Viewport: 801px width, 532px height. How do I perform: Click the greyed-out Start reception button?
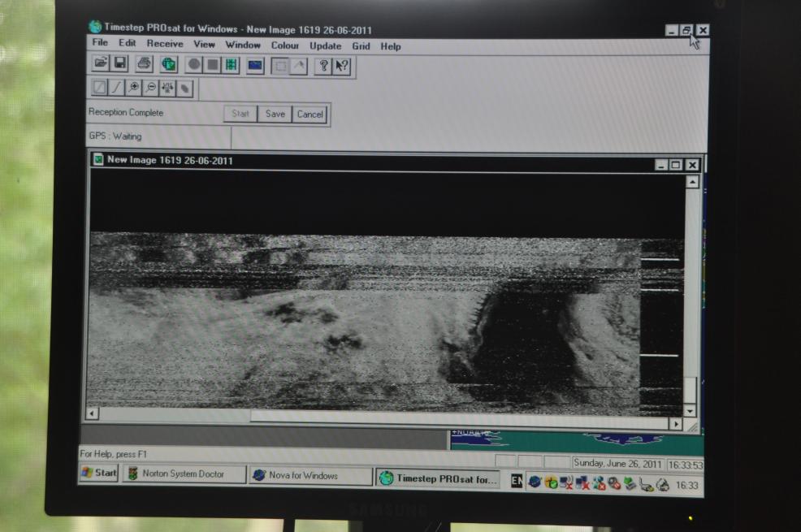tap(240, 114)
